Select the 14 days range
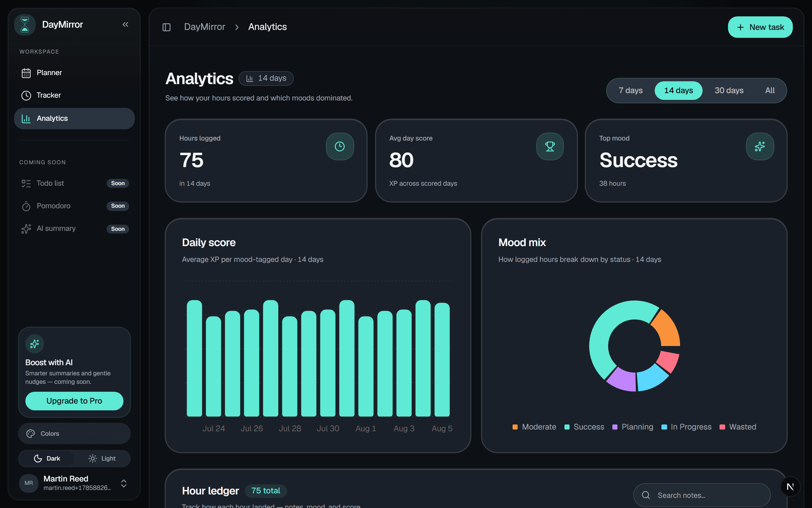This screenshot has width=812, height=508. [x=678, y=90]
